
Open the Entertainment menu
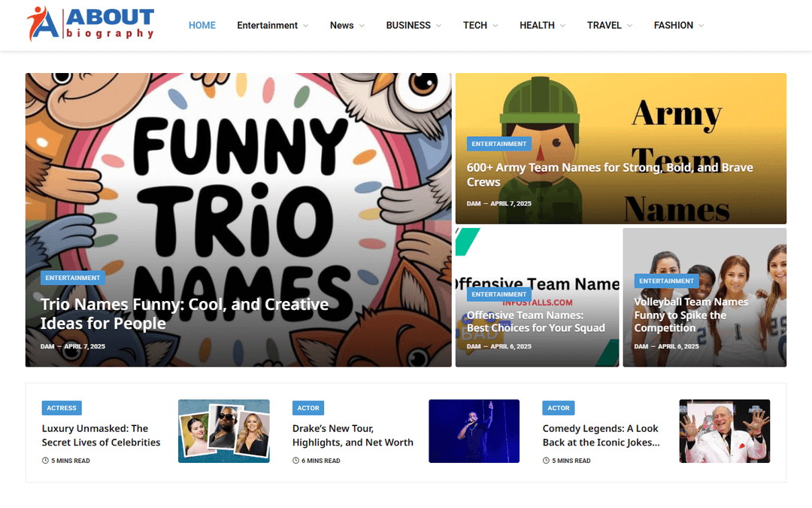[267, 26]
